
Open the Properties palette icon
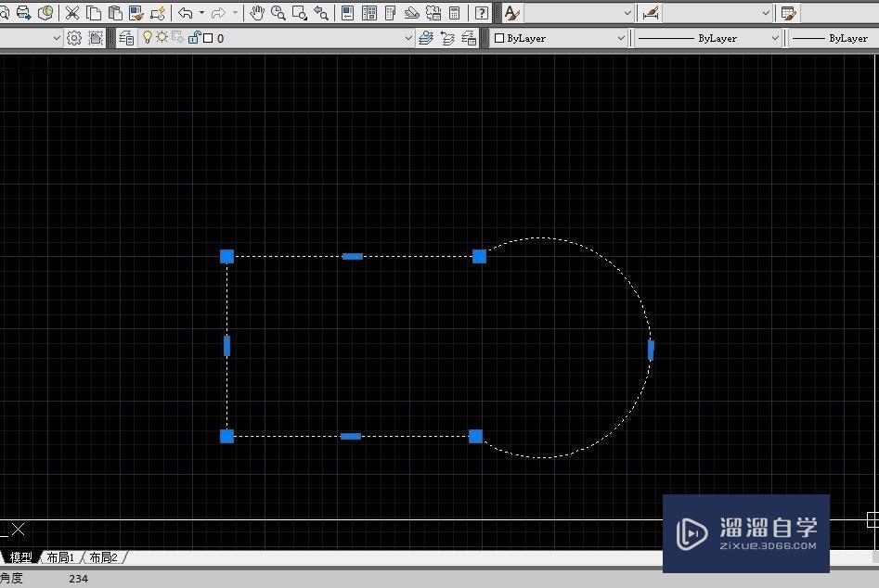click(x=345, y=13)
